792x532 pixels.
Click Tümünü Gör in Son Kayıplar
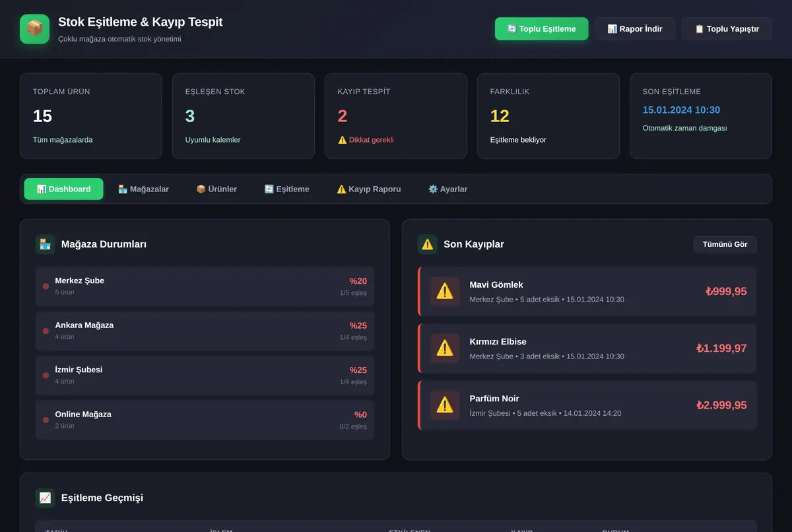725,244
